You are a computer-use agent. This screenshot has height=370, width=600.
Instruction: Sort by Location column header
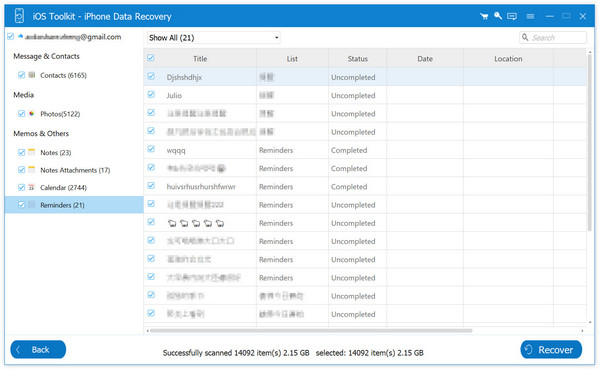pos(508,59)
